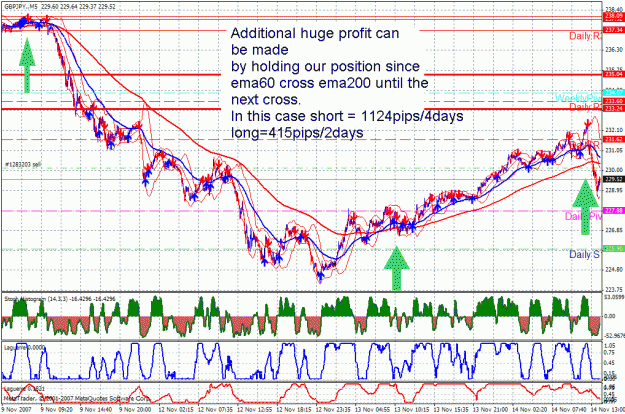Select the 228.95 price scale value
This screenshot has width=625, height=414.
pyautogui.click(x=614, y=190)
